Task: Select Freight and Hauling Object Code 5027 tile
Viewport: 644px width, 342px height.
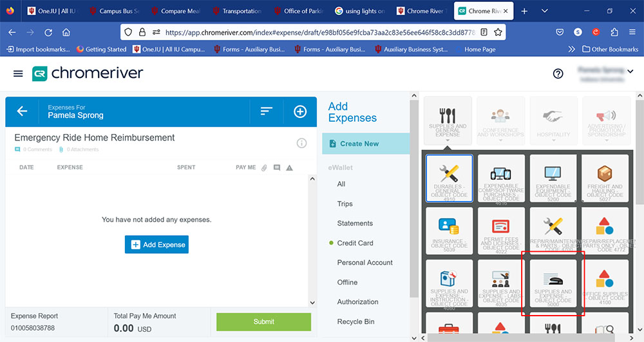Action: tap(605, 178)
